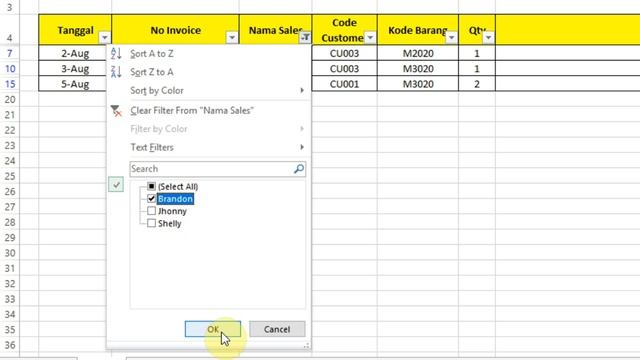This screenshot has height=360, width=640.
Task: Click the No Invoice header cell
Action: [x=175, y=30]
